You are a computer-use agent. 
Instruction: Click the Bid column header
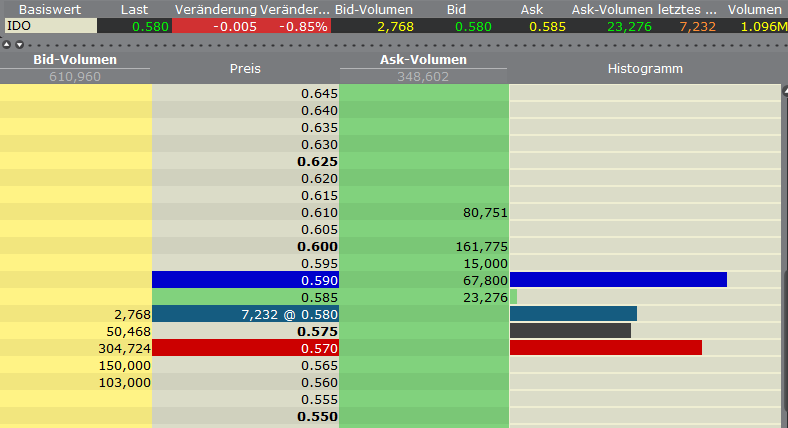456,10
